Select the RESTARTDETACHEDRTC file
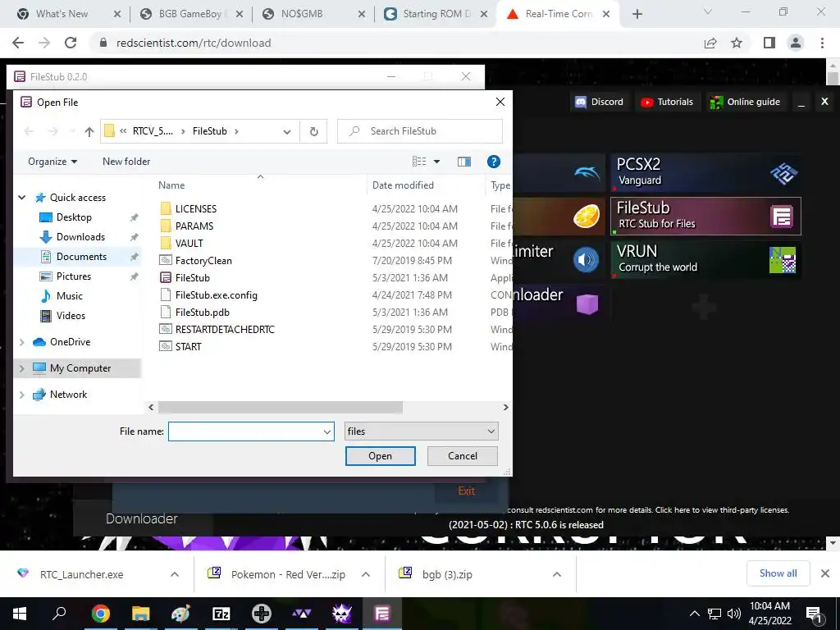Screen dimensions: 840x630 225,330
